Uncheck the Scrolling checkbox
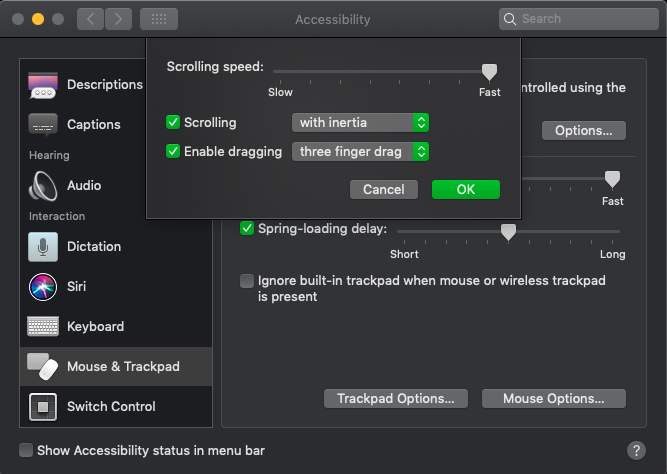Viewport: 667px width, 474px height. pos(173,122)
